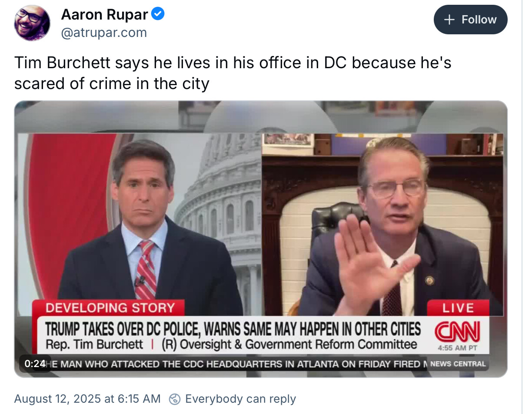
Task: Click the blue verified badge
Action: tap(158, 14)
